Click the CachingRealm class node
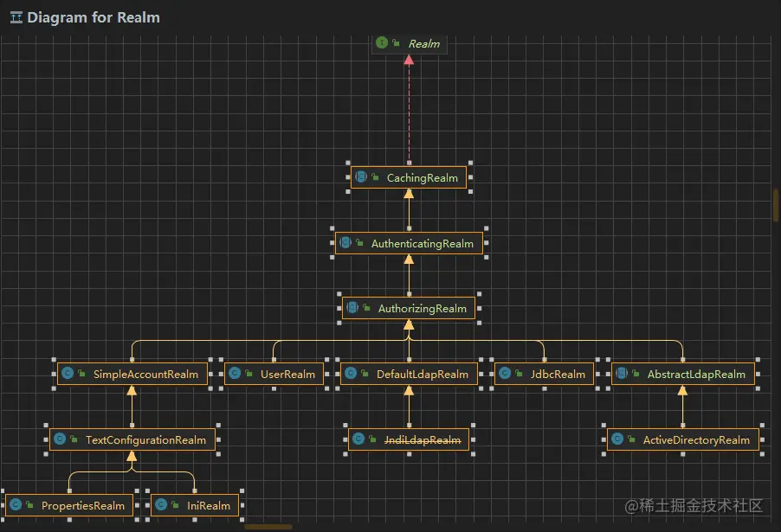The image size is (781, 532). tap(409, 177)
